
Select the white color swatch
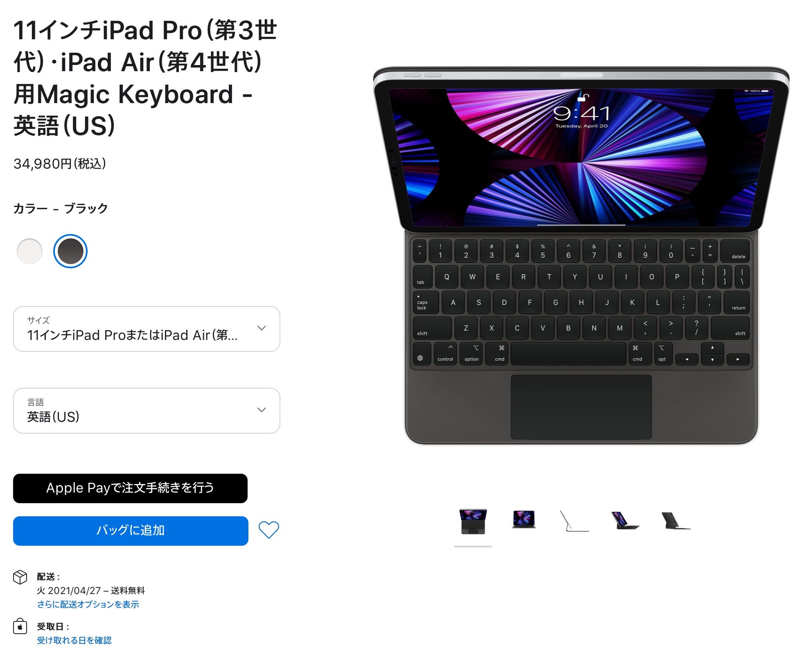[29, 251]
